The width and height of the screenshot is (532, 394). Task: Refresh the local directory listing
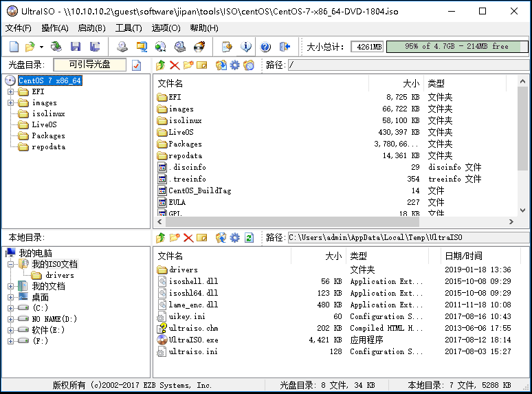coord(249,237)
